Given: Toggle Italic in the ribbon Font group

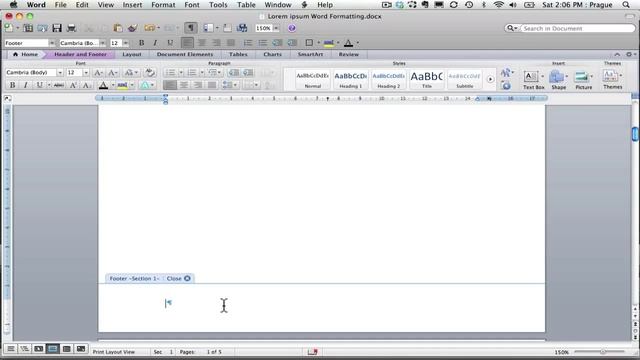Looking at the screenshot, I should [25, 85].
